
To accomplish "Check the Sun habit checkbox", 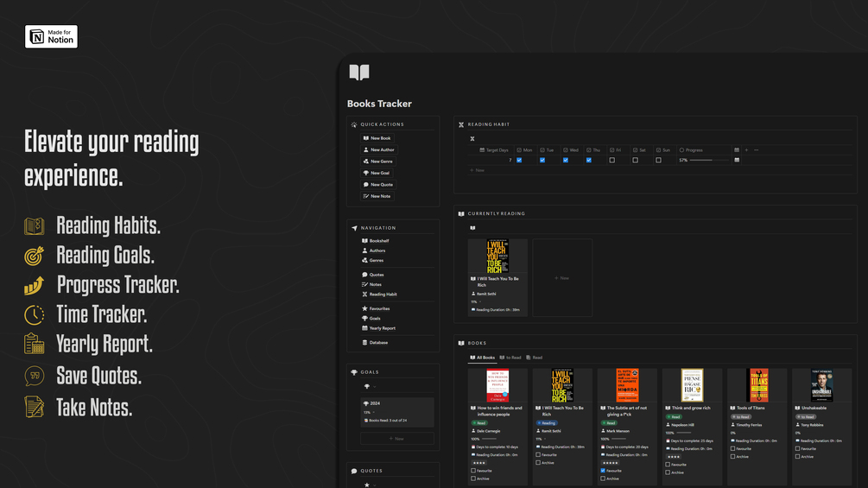I will click(x=659, y=160).
